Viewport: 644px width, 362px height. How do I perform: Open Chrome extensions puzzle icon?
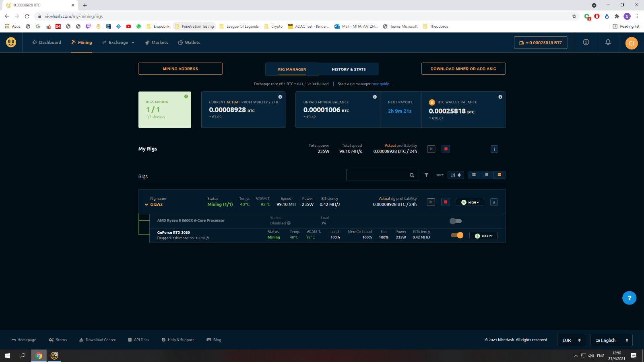(617, 16)
